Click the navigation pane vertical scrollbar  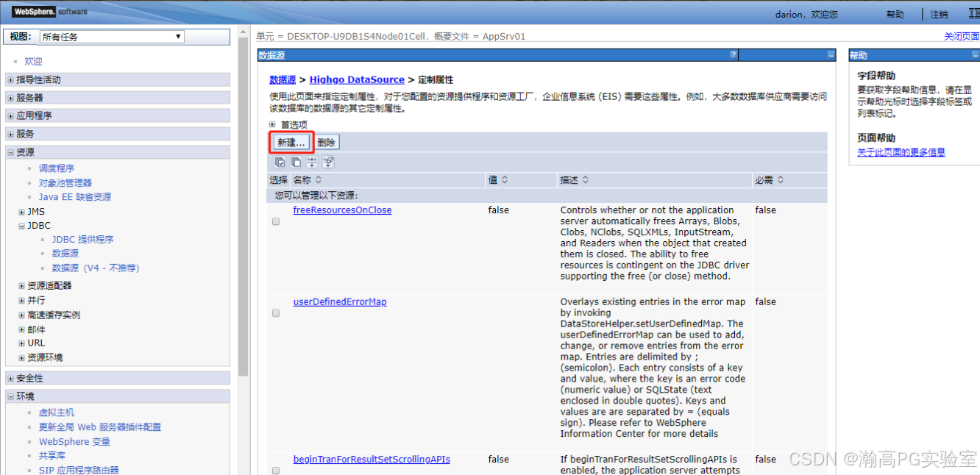[x=244, y=206]
